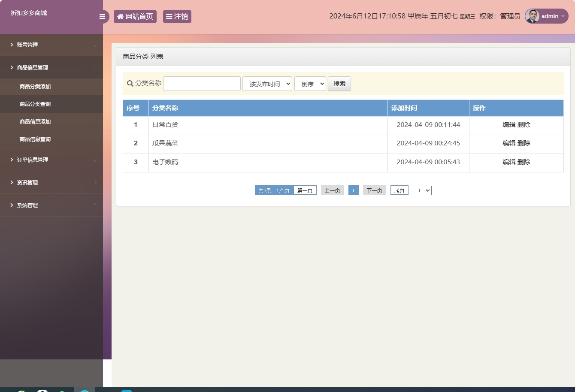Click the magnifier search icon beside 分类名称
Screen dimensions: 575x392
[130, 84]
